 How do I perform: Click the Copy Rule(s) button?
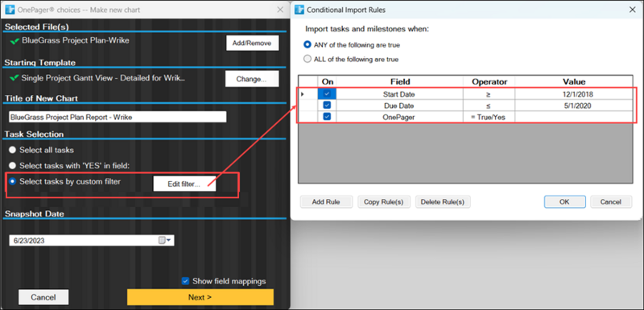pos(384,201)
